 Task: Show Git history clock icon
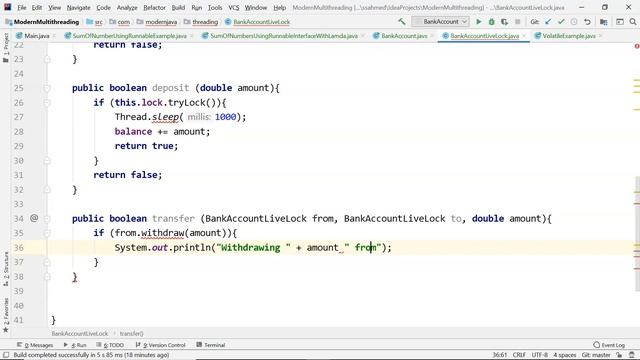(574, 22)
